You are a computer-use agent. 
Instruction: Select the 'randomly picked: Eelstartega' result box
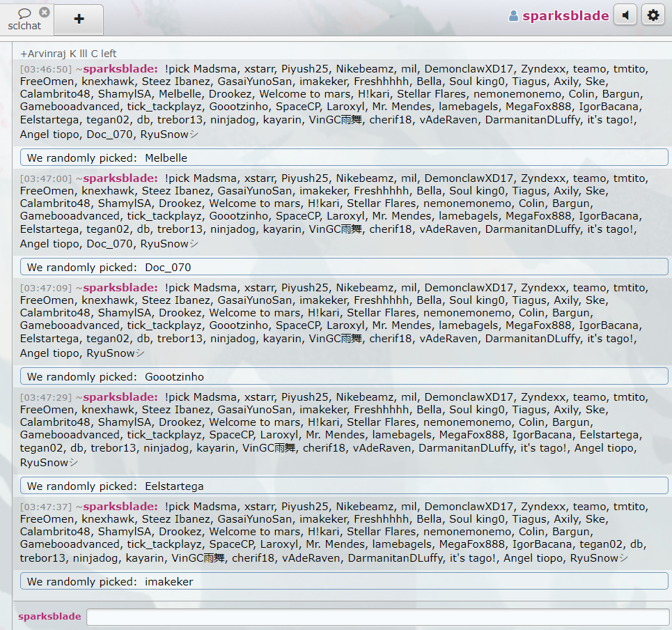344,486
